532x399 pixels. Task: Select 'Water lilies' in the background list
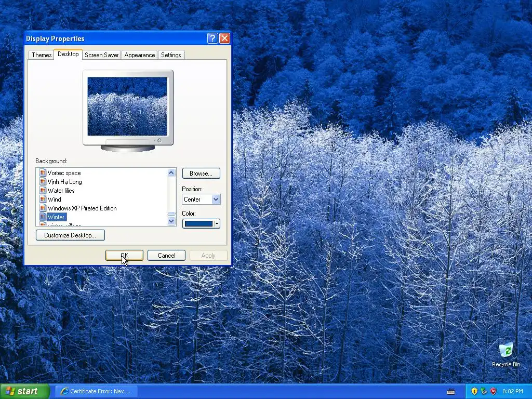pyautogui.click(x=61, y=190)
